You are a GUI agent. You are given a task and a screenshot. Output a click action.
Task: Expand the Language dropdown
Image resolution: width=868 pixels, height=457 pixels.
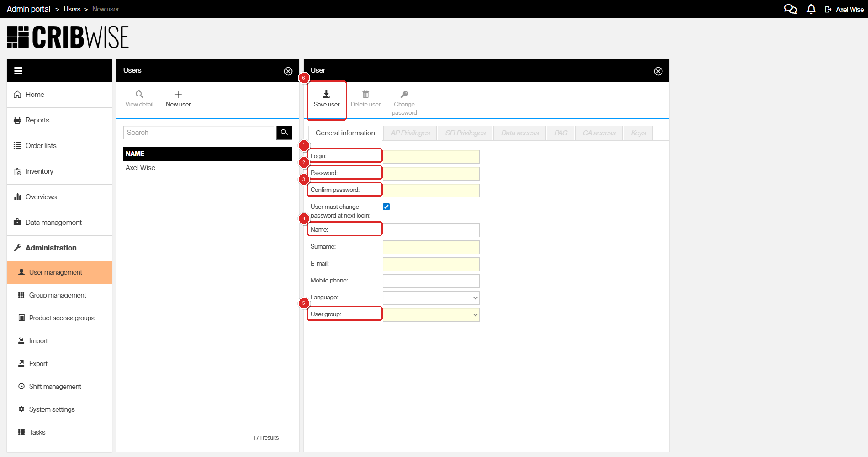tap(431, 298)
